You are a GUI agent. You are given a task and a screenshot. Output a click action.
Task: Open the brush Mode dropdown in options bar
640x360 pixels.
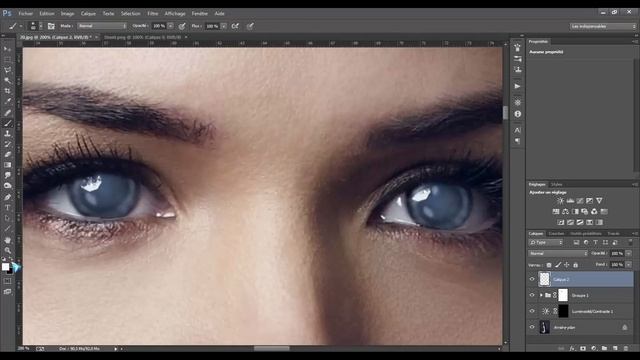[x=102, y=26]
